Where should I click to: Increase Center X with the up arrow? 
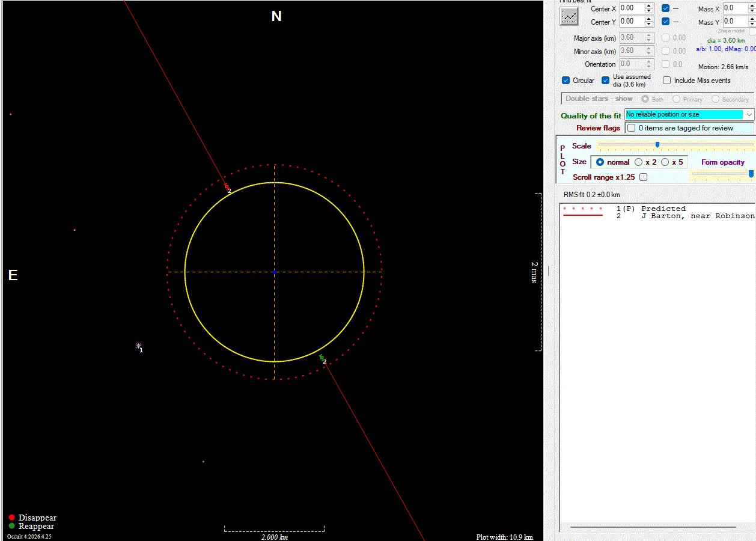point(648,6)
